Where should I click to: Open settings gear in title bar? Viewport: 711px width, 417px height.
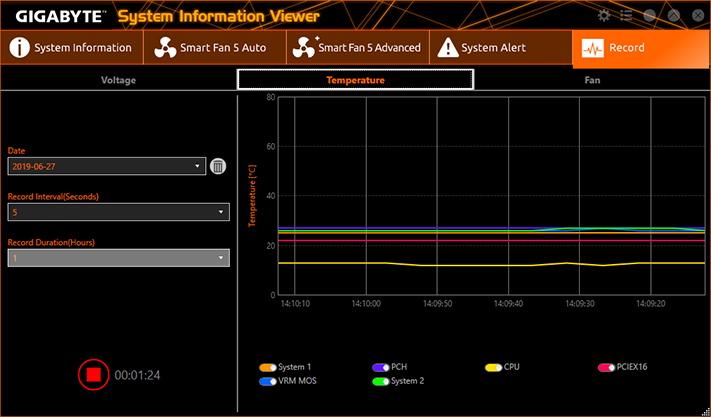tap(604, 15)
